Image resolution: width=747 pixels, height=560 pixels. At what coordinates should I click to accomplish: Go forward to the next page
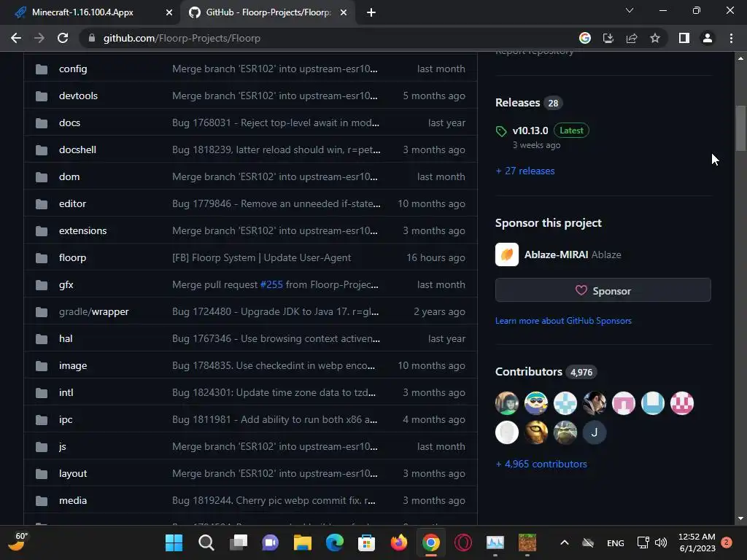coord(39,38)
